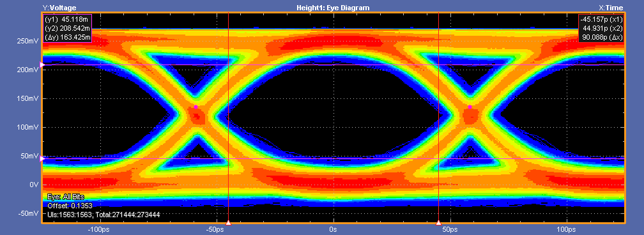Select the right eye crossing point magenta dot
Screen dimensions: 644x235
[x=470, y=107]
